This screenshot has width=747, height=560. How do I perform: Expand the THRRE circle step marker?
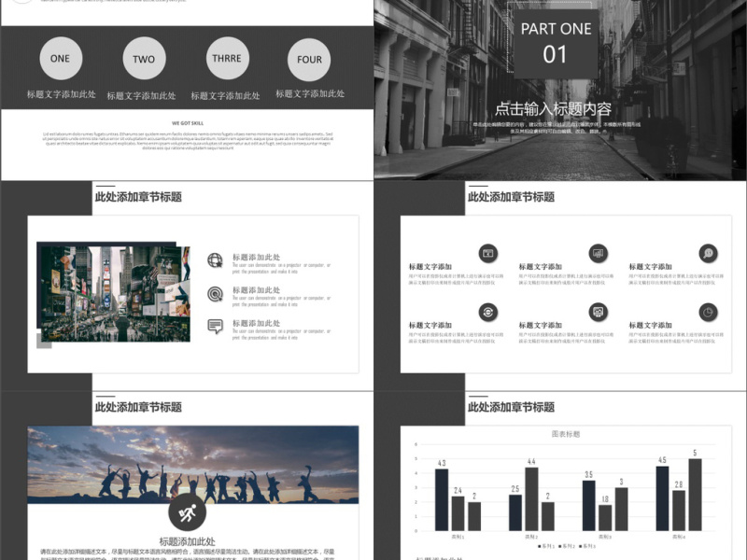tap(227, 58)
